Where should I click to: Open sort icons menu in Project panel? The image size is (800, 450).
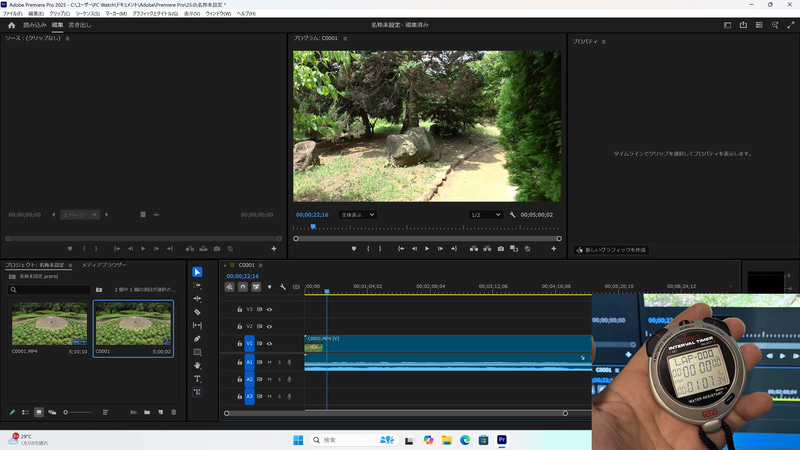tap(105, 412)
